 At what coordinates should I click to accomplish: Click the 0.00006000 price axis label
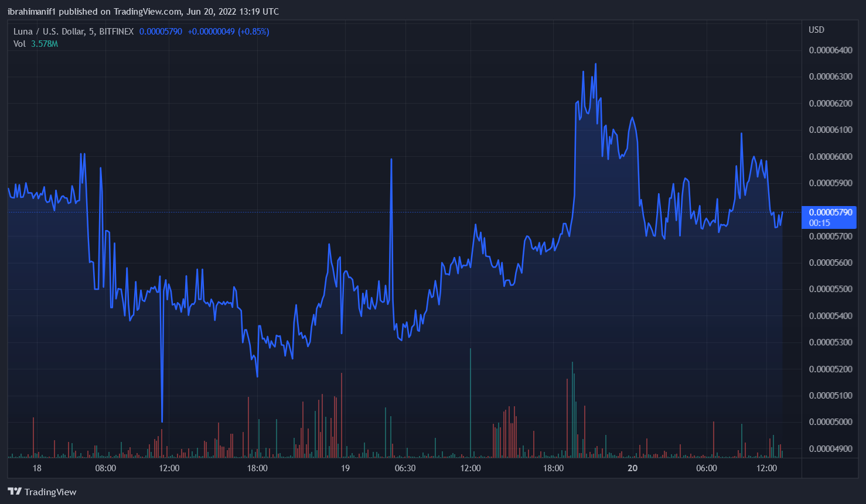830,156
